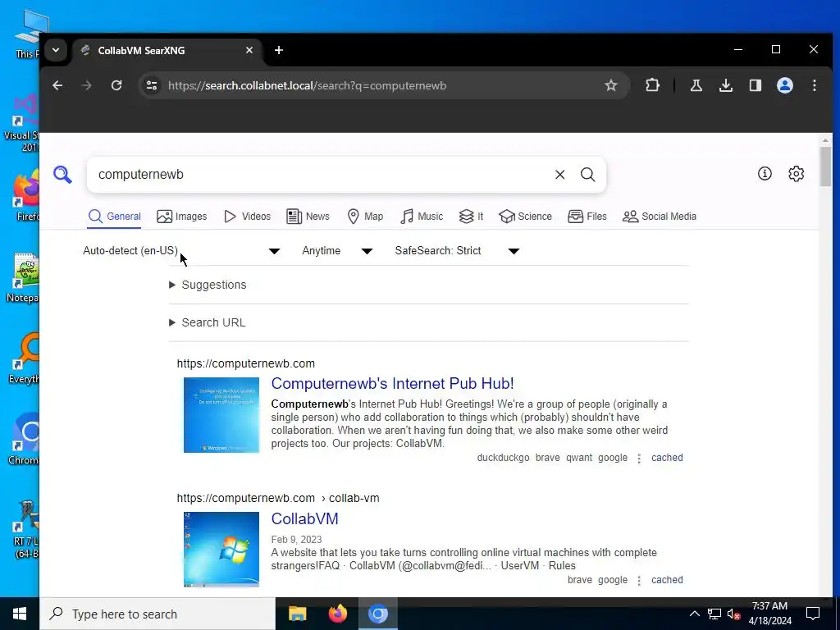This screenshot has width=840, height=630.
Task: Click the duckduckgo engine label
Action: click(503, 458)
